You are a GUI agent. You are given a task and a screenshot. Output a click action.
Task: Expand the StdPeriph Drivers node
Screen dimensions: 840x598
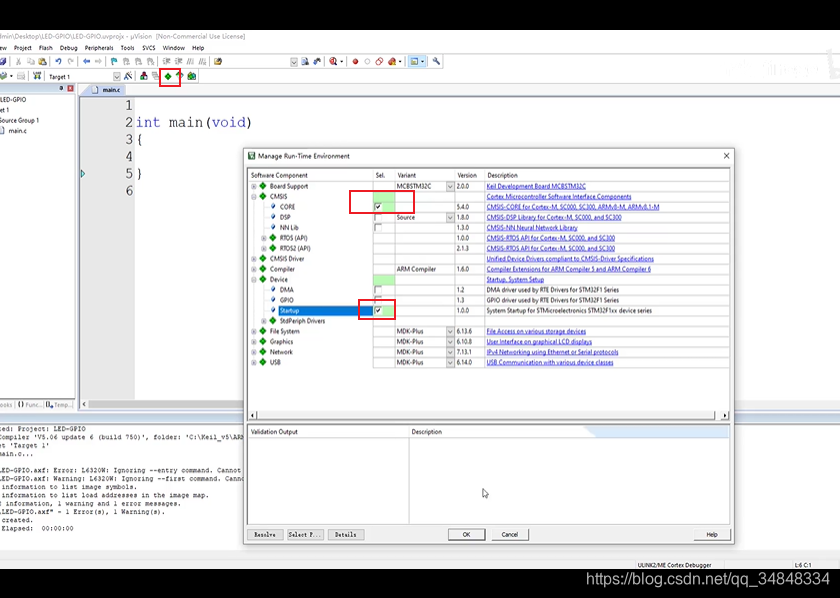pos(264,321)
